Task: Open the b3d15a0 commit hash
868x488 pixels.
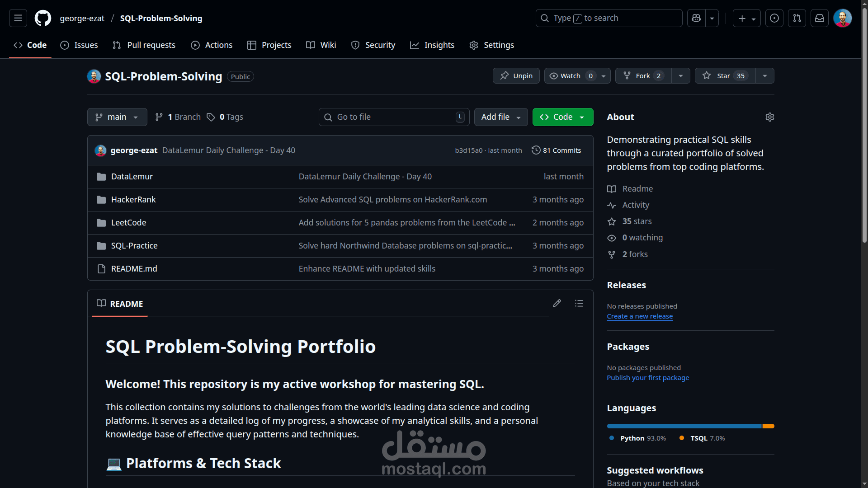Action: click(x=469, y=150)
